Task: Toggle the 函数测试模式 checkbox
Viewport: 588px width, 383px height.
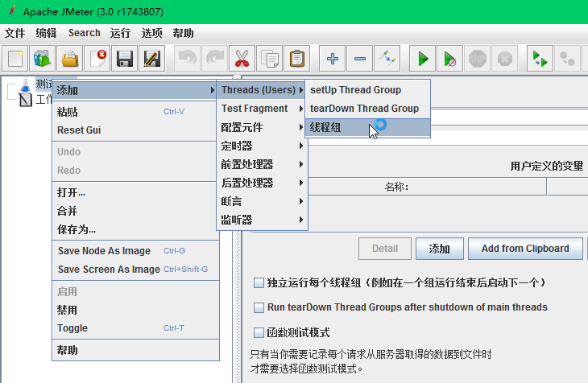Action: (259, 332)
